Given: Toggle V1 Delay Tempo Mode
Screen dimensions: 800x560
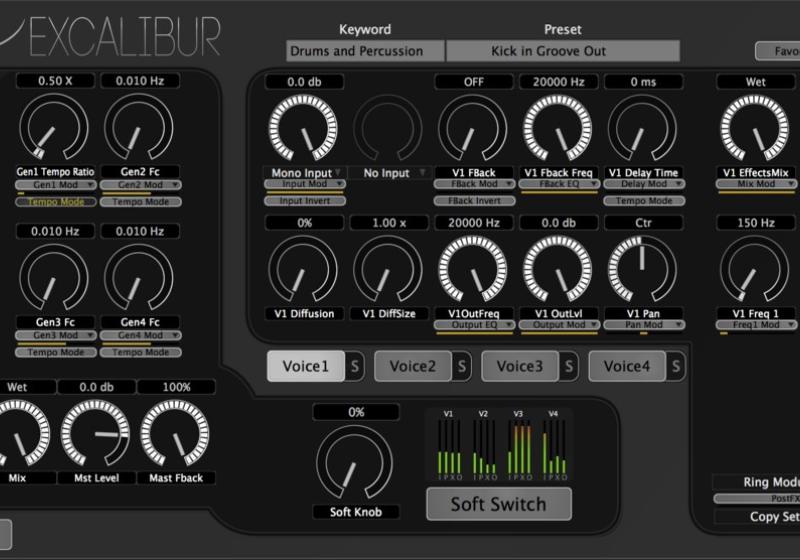Looking at the screenshot, I should 644,201.
